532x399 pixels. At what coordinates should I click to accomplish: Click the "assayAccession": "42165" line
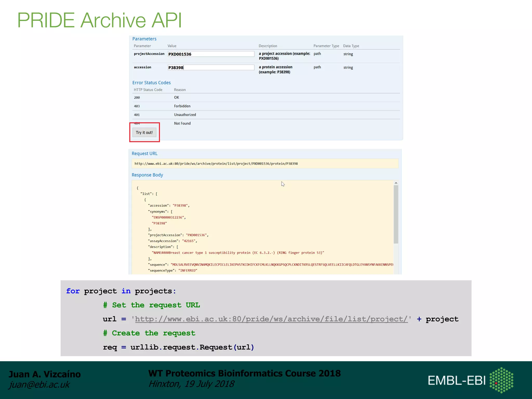pos(172,241)
